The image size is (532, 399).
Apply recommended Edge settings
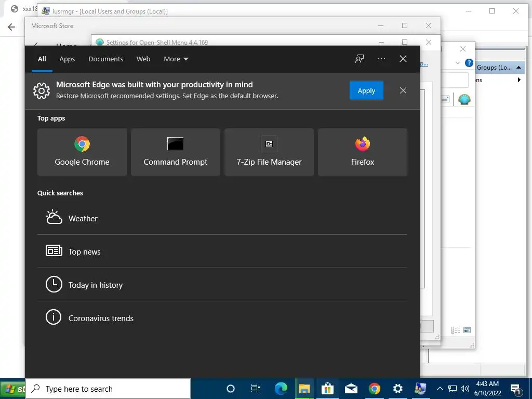366,90
